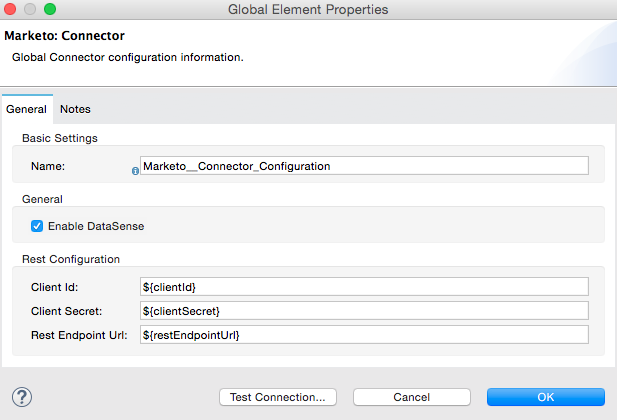The width and height of the screenshot is (617, 420).
Task: Close the window with the red button
Action: click(x=10, y=9)
